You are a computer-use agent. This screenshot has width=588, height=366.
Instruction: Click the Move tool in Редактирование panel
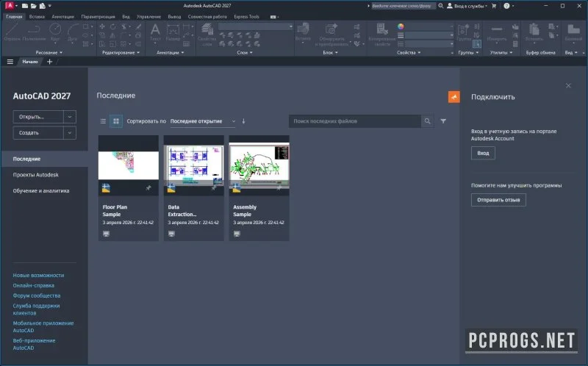click(102, 26)
